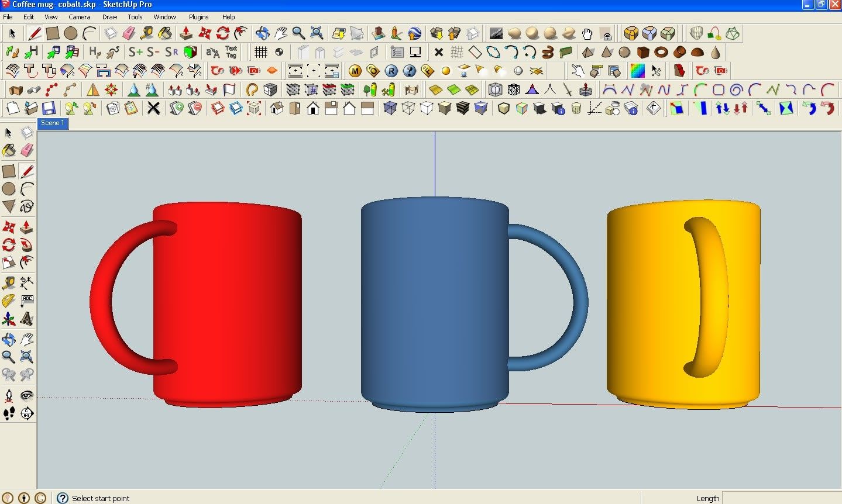Click the red coffee mug
Image resolution: width=842 pixels, height=504 pixels.
(227, 304)
